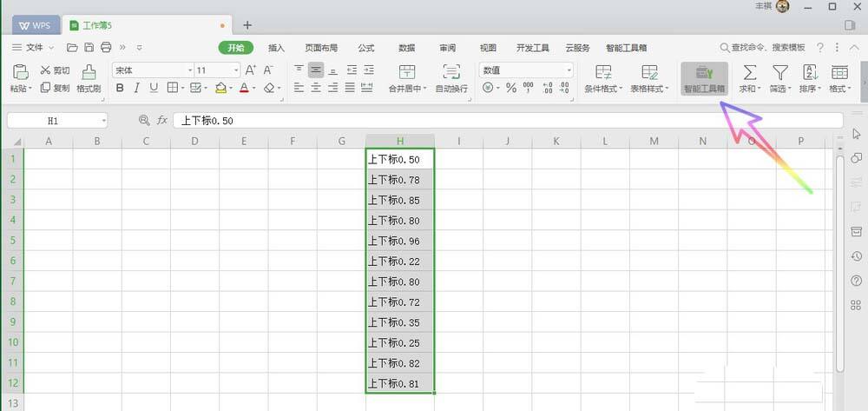Align text right in the cell
Screen dimensions: 868x411
click(333, 88)
